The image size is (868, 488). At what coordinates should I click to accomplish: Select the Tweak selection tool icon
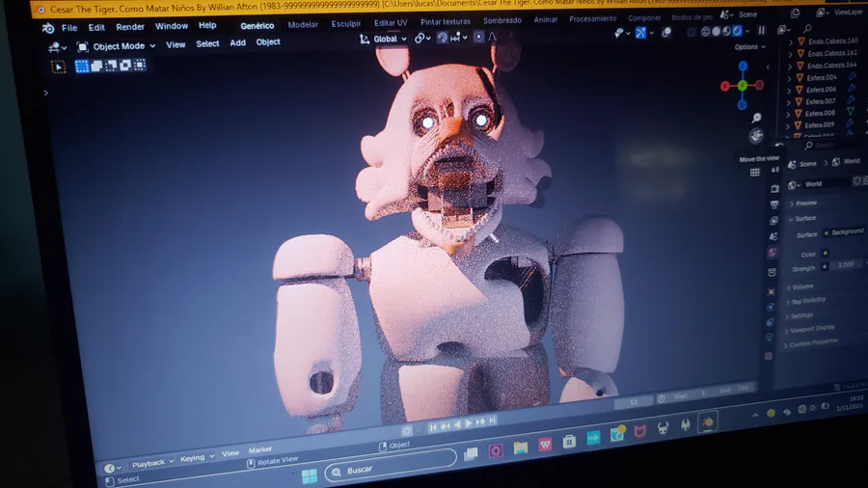58,67
